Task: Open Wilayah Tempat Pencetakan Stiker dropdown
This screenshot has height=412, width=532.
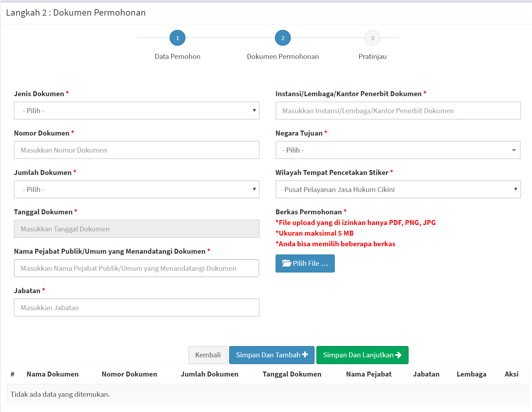Action: click(x=398, y=189)
